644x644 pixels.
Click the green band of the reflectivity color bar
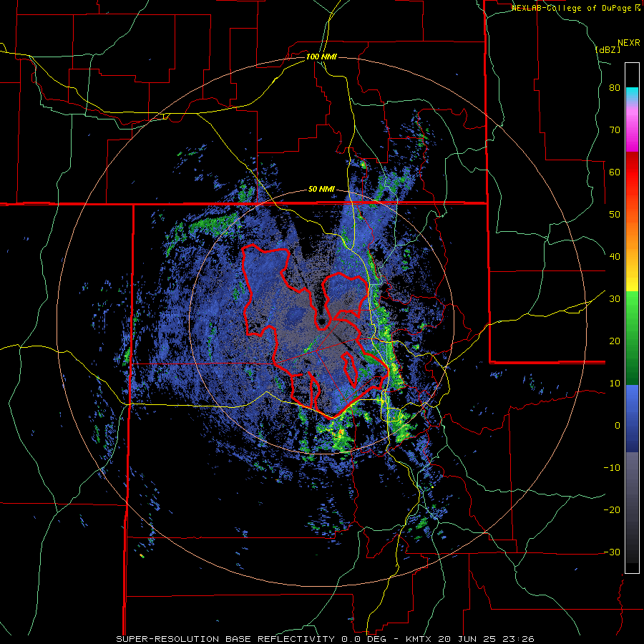[632, 338]
